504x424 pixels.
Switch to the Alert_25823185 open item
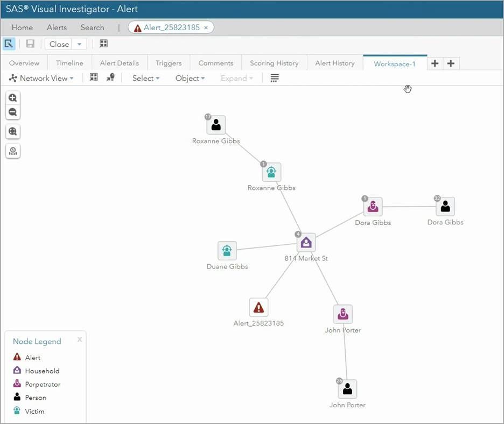pos(172,27)
